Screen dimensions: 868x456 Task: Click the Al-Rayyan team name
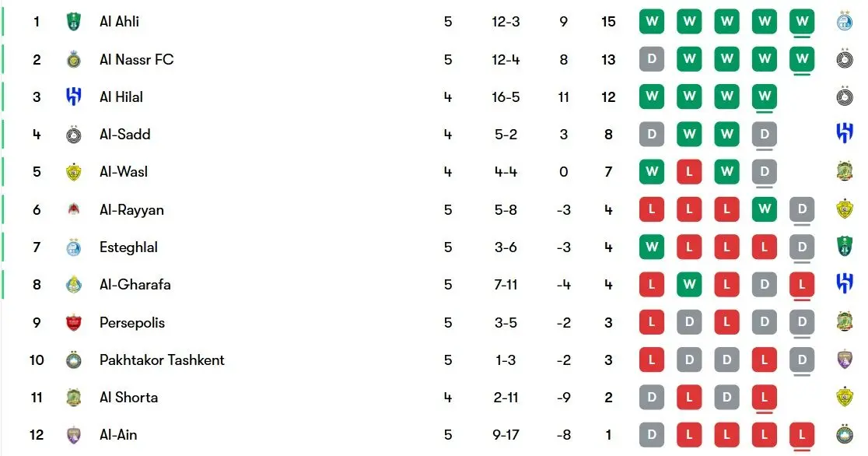click(131, 210)
